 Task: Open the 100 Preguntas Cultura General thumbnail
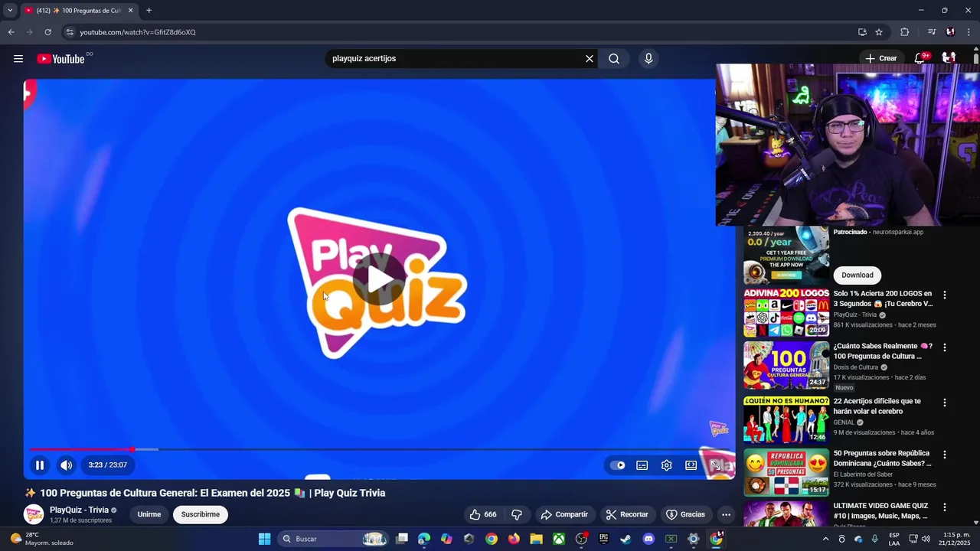point(786,365)
